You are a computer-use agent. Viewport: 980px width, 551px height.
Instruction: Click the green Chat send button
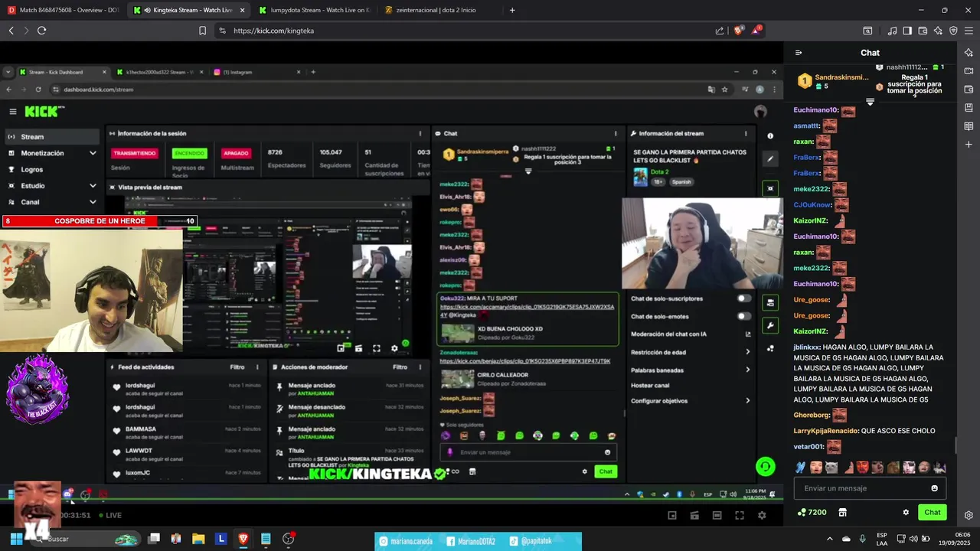pyautogui.click(x=932, y=512)
